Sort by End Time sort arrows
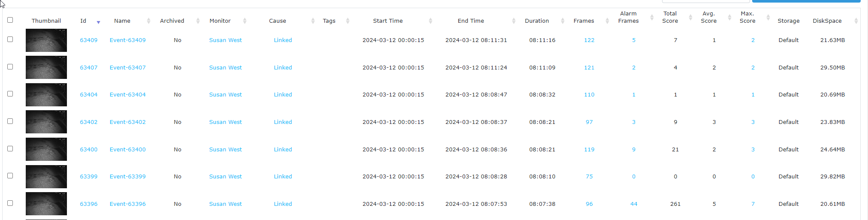 click(514, 21)
